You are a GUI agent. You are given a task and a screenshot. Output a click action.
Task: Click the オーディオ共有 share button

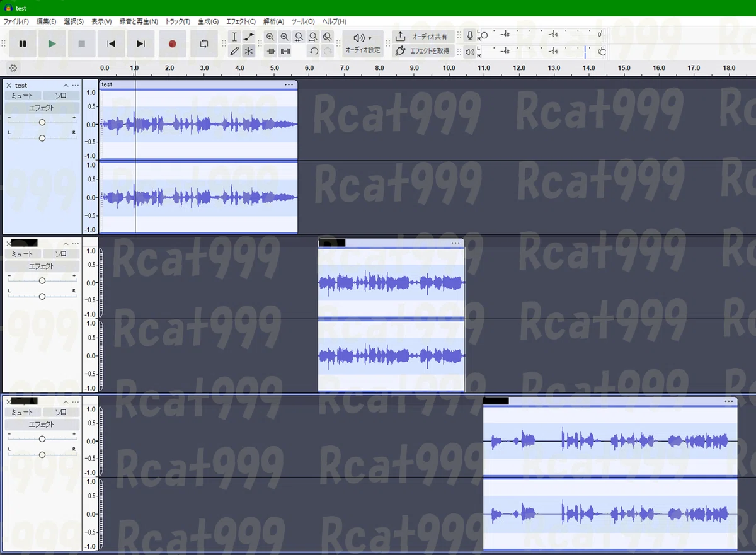[423, 37]
